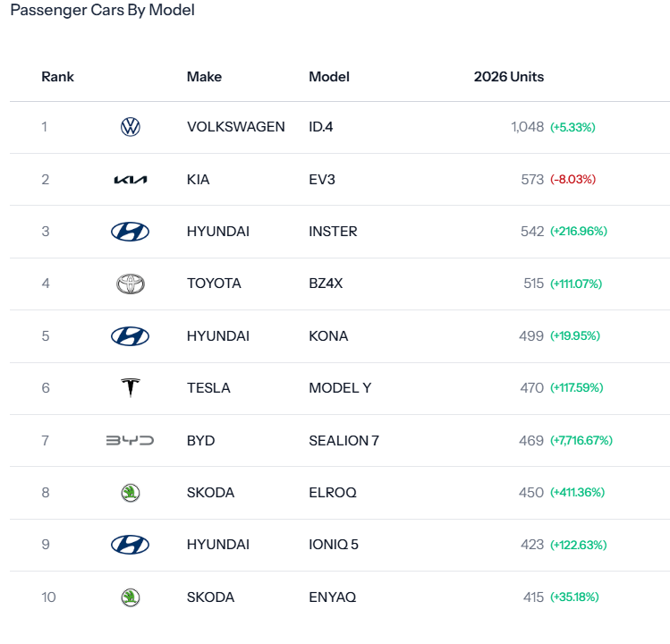Click the Passenger Cars By Model heading
This screenshot has height=644, width=670.
(x=103, y=10)
